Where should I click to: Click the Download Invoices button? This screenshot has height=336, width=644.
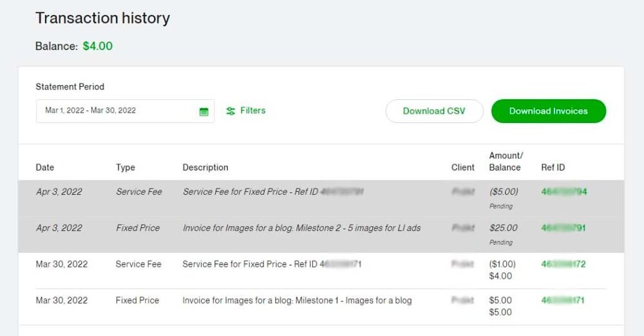pos(548,111)
